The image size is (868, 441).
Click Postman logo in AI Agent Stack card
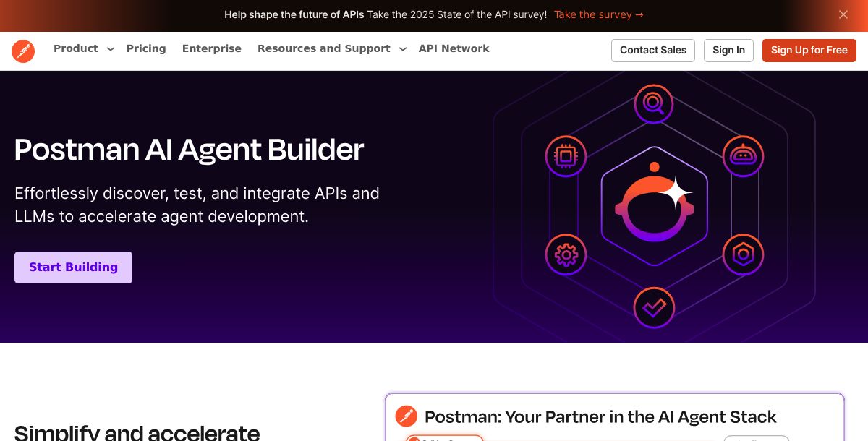coord(407,416)
